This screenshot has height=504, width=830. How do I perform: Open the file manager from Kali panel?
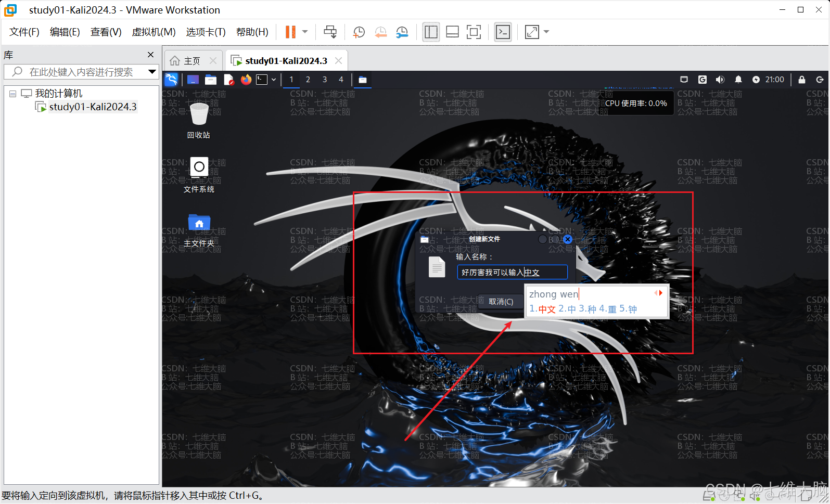pyautogui.click(x=211, y=80)
